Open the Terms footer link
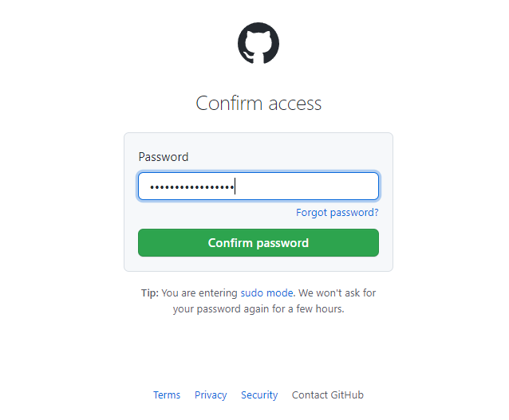 167,394
